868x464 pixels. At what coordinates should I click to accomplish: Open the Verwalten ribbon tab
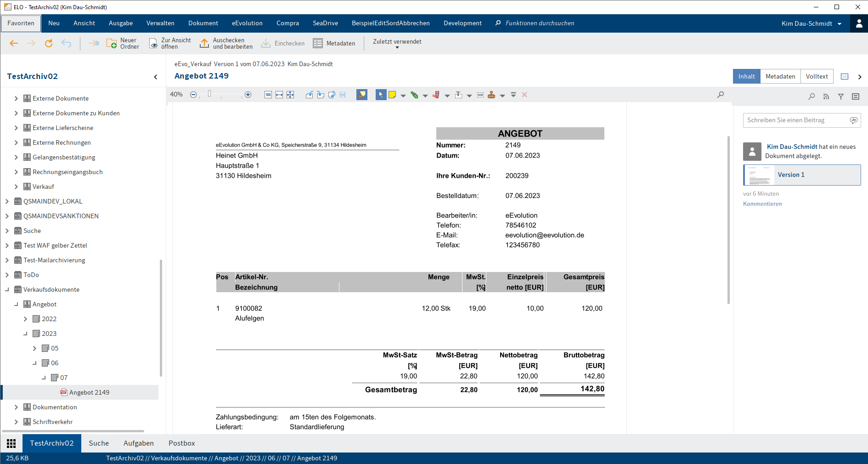click(x=160, y=23)
